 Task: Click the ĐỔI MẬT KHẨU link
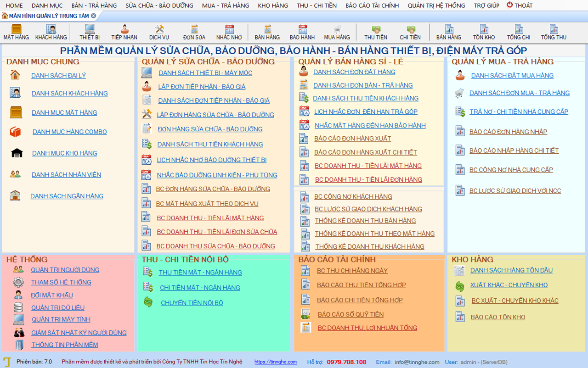point(51,295)
